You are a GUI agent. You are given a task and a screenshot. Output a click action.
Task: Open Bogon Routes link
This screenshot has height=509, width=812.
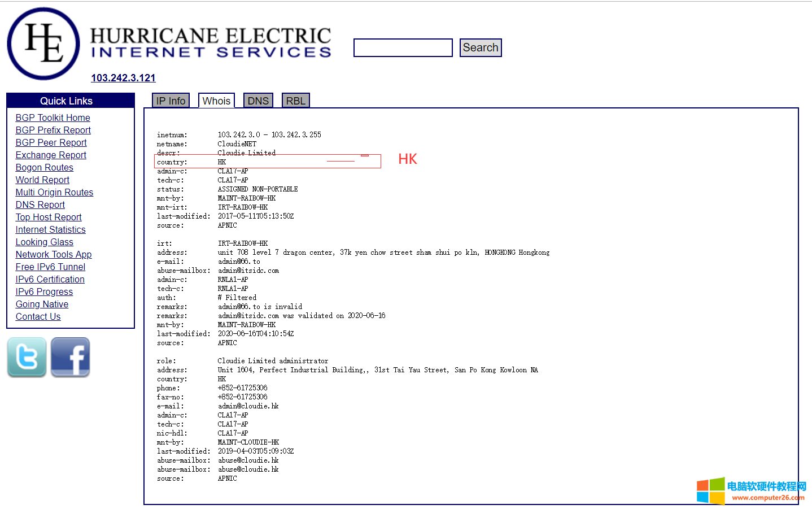(x=45, y=167)
